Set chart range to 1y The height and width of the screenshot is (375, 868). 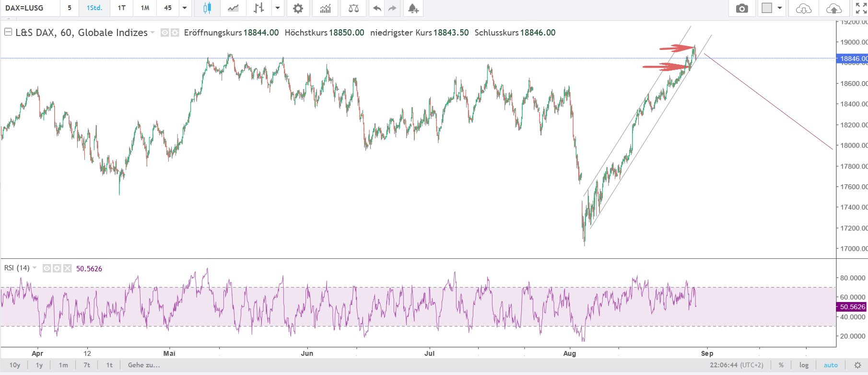39,365
